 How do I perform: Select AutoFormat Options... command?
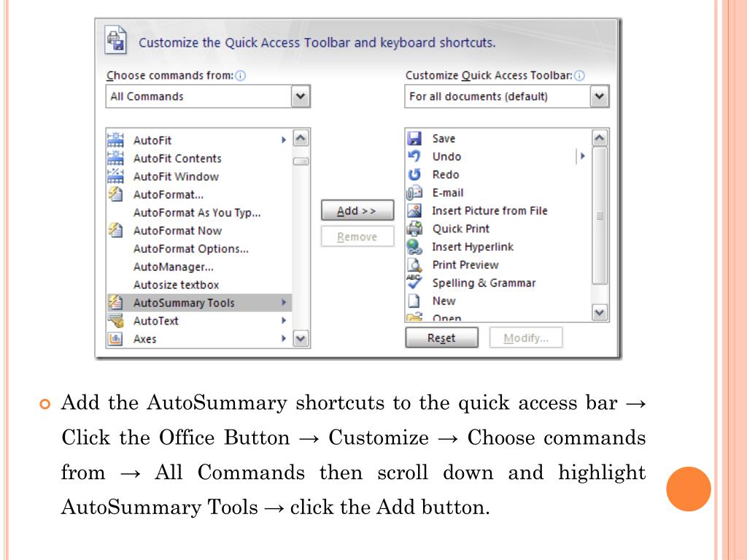click(x=199, y=249)
